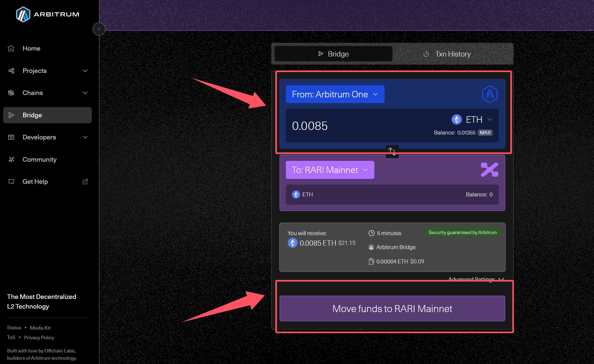Click the Bridge arrow icon in sidebar

tap(11, 115)
